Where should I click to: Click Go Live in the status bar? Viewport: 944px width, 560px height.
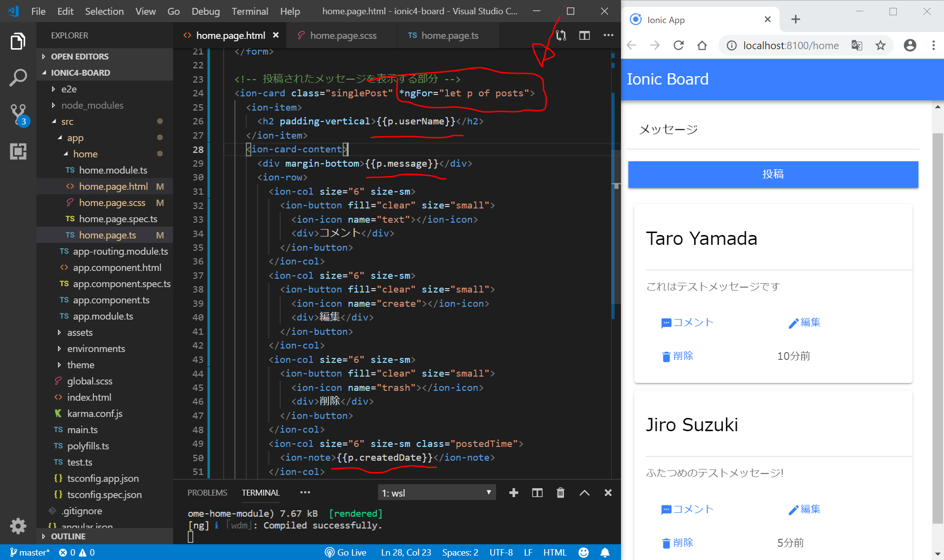pos(346,553)
